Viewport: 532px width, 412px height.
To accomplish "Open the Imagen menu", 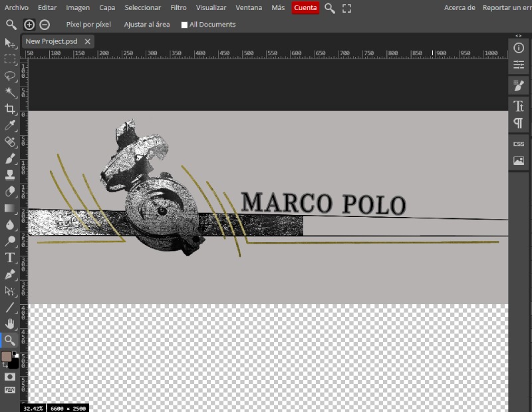I will point(78,7).
